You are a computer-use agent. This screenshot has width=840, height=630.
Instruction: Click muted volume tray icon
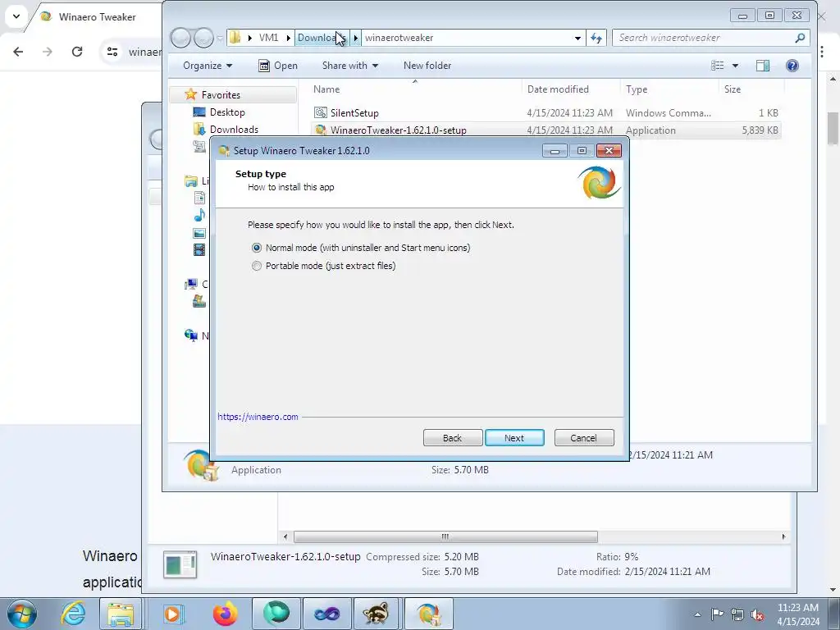757,614
